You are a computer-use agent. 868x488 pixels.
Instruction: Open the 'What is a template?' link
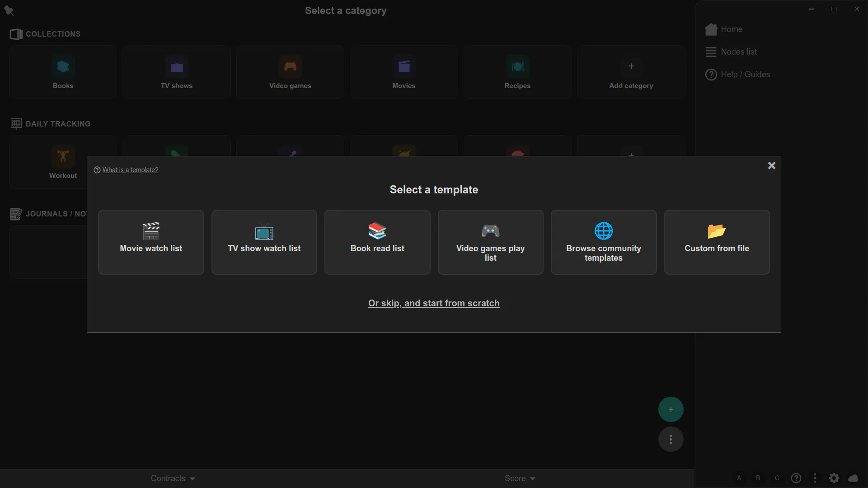coord(130,170)
